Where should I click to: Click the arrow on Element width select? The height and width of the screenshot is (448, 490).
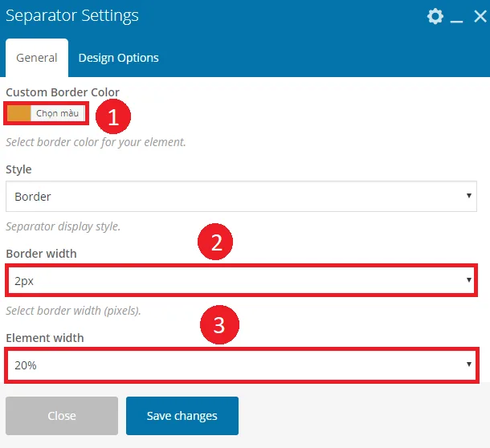469,364
